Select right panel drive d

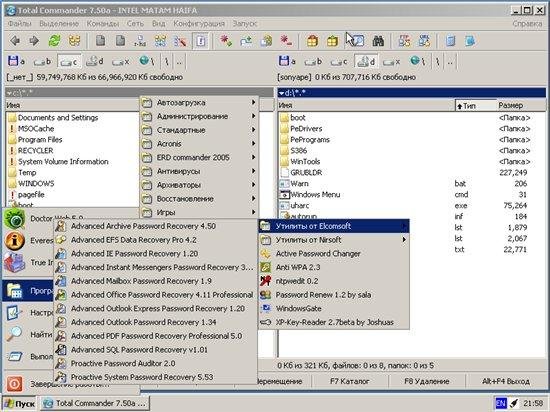point(366,61)
